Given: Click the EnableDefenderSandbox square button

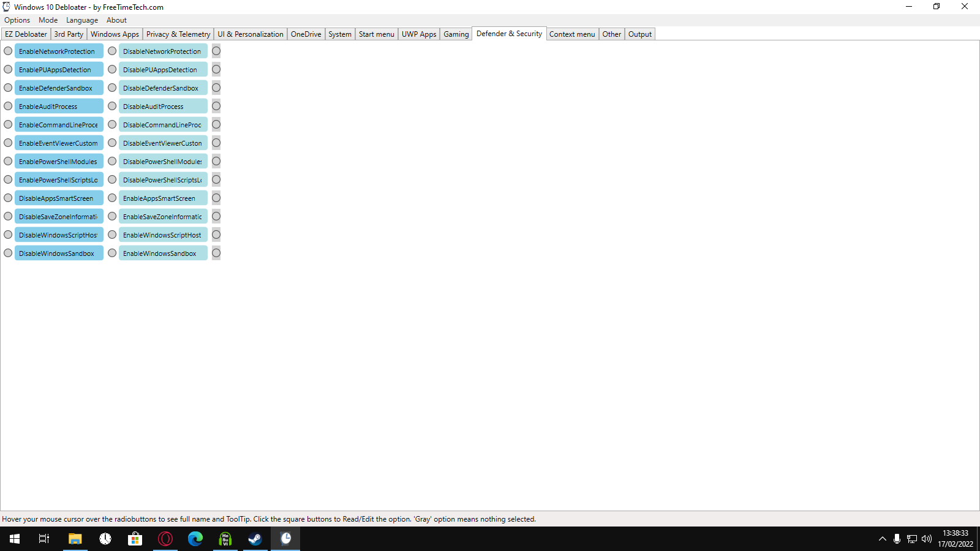Looking at the screenshot, I should coord(59,88).
